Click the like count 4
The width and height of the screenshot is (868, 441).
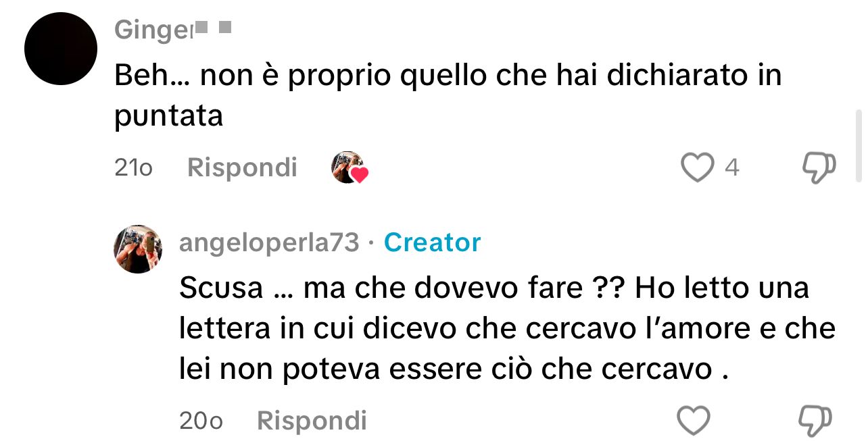(732, 167)
